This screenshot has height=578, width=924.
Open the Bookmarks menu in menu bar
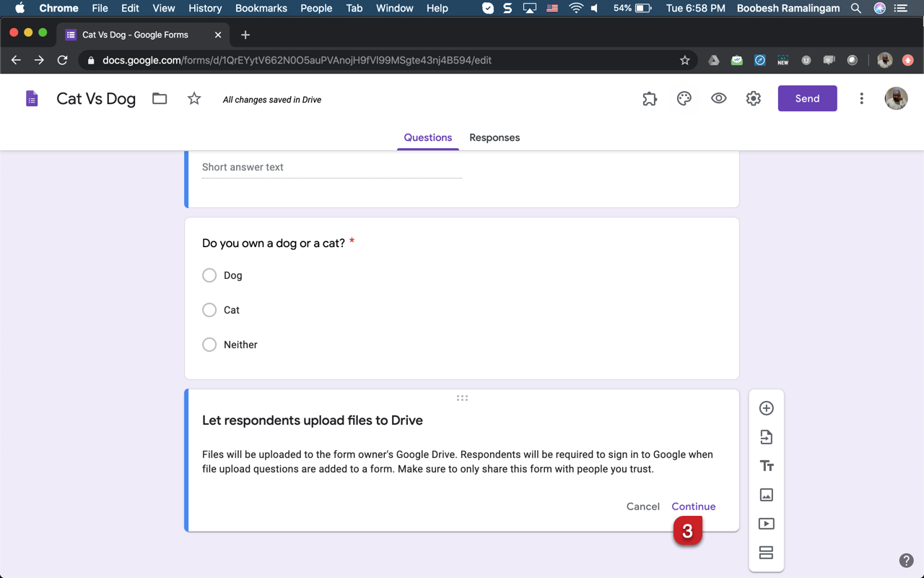coord(261,8)
